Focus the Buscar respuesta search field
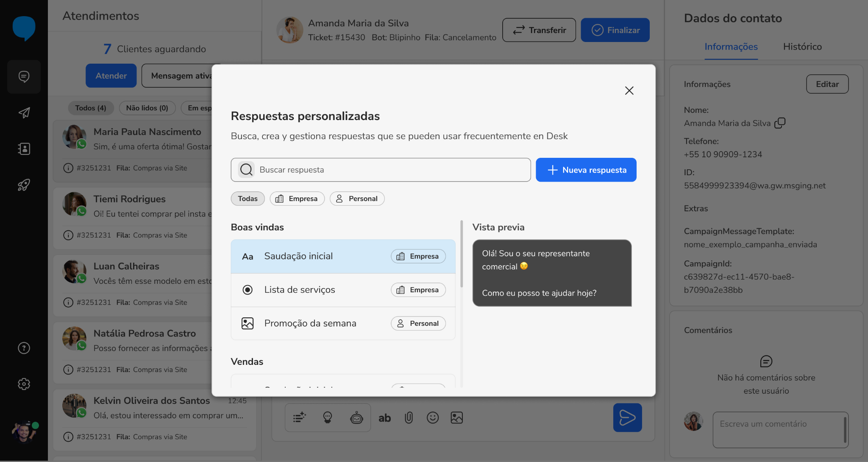 coord(381,170)
